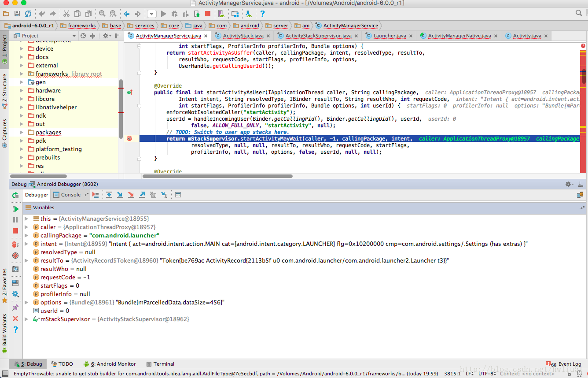Expand the 'this' variable node
The width and height of the screenshot is (588, 378).
(26, 219)
